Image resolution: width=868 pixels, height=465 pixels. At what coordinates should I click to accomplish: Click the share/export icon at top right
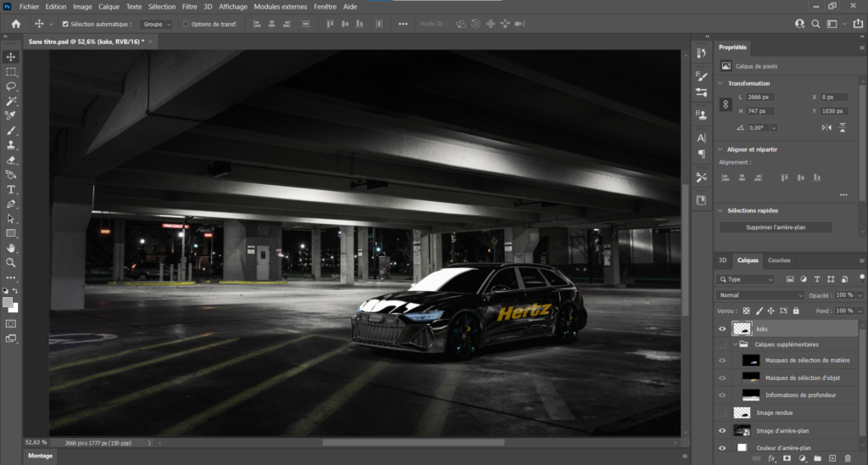tap(858, 24)
